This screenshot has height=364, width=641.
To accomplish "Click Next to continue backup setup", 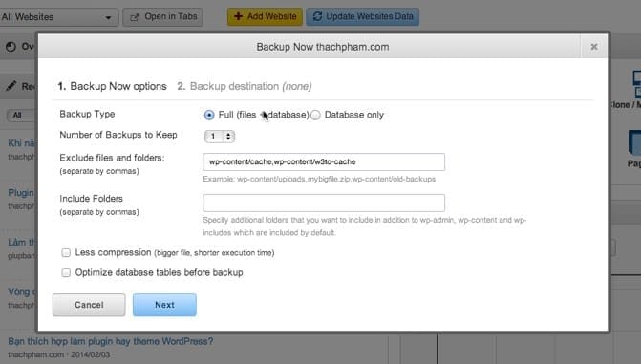I will point(164,305).
